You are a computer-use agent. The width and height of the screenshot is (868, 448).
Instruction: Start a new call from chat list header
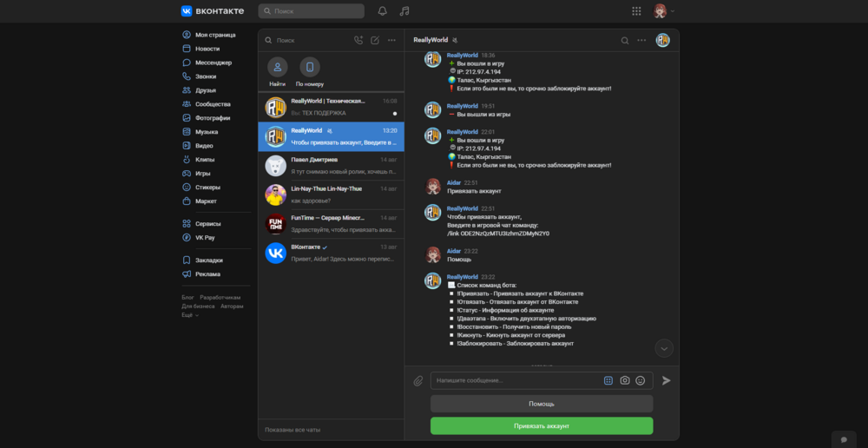coord(358,41)
